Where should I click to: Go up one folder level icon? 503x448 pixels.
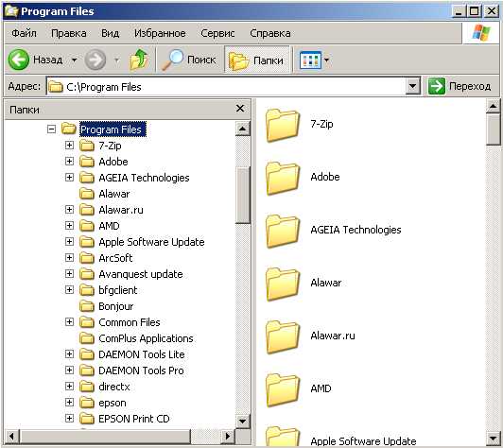[139, 60]
